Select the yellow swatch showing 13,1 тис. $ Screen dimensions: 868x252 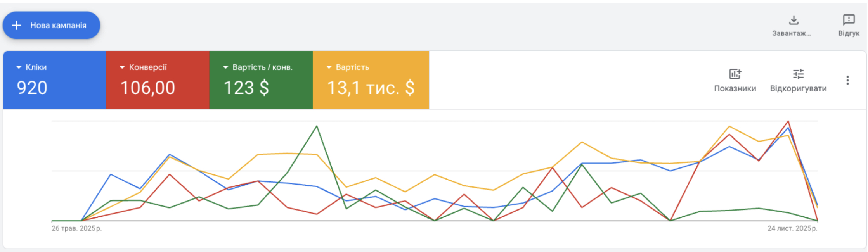pos(371,88)
